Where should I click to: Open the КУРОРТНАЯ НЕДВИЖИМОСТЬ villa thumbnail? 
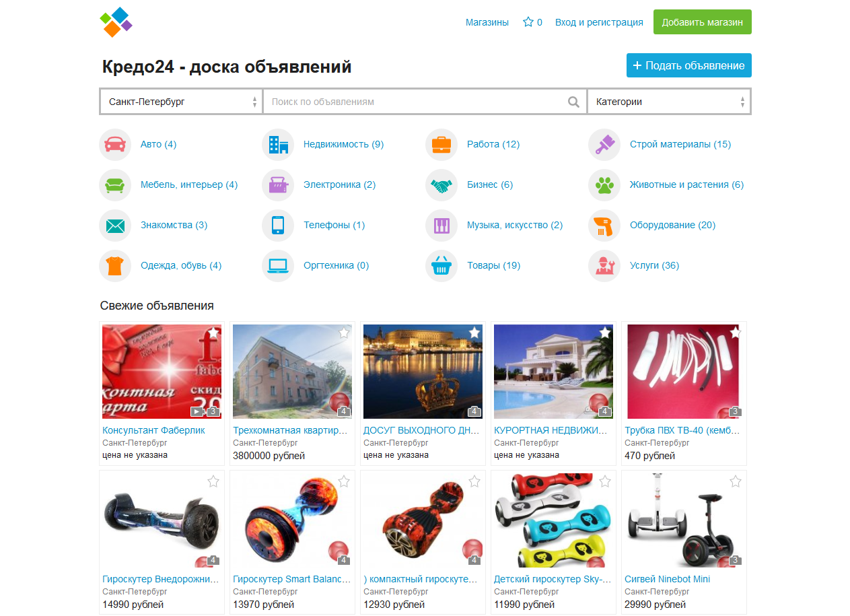pyautogui.click(x=553, y=372)
